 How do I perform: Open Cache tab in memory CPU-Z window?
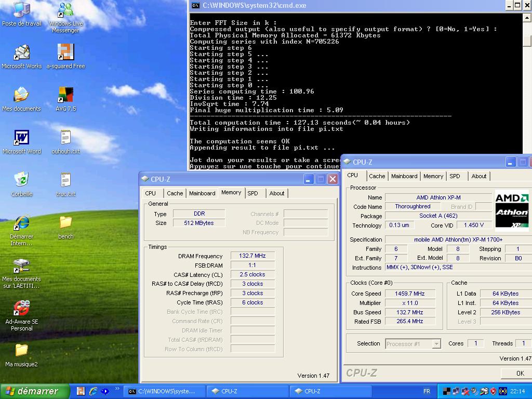point(175,193)
